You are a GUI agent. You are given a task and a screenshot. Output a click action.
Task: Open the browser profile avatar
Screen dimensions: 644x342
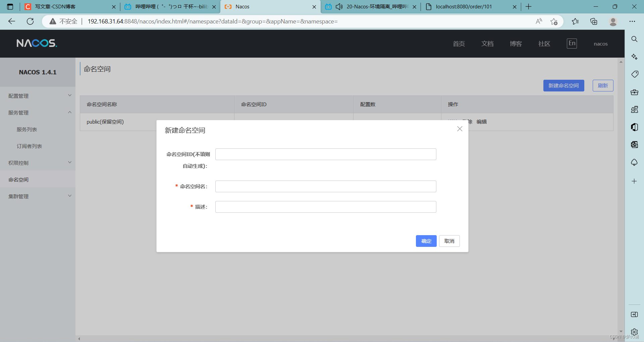coord(613,21)
